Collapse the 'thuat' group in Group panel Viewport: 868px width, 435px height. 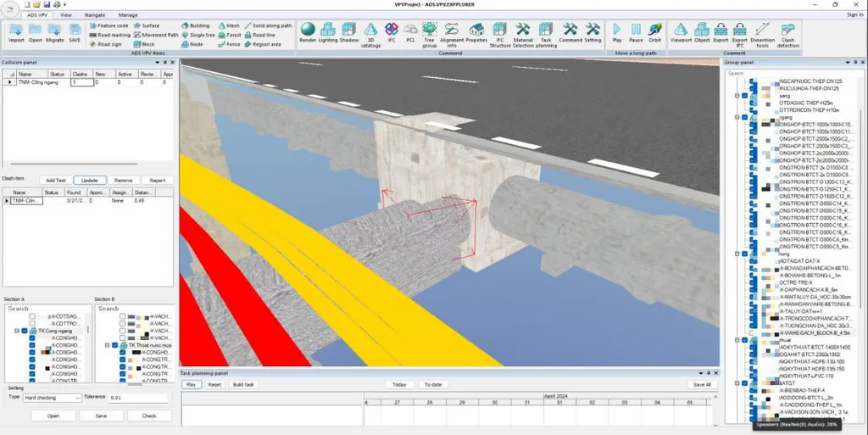pyautogui.click(x=737, y=340)
